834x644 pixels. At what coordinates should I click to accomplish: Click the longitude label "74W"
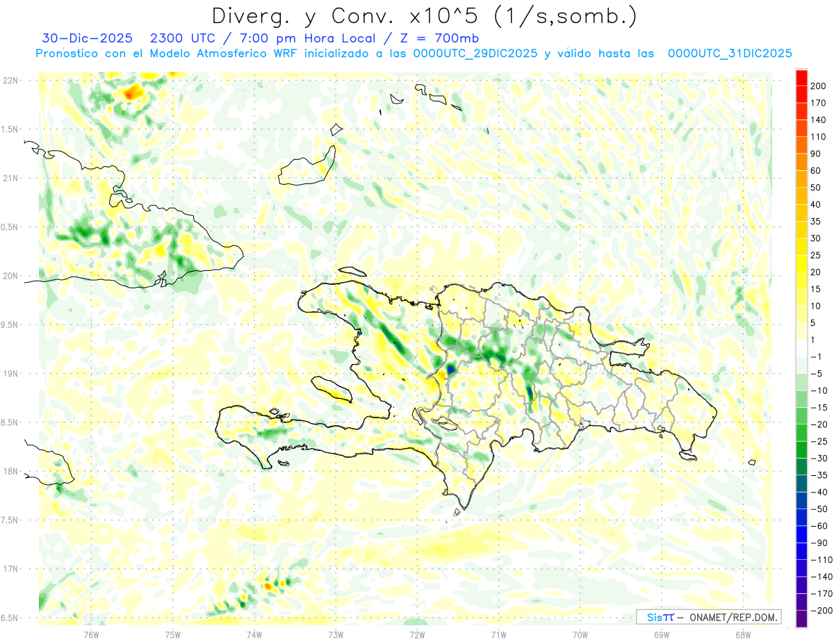254,635
